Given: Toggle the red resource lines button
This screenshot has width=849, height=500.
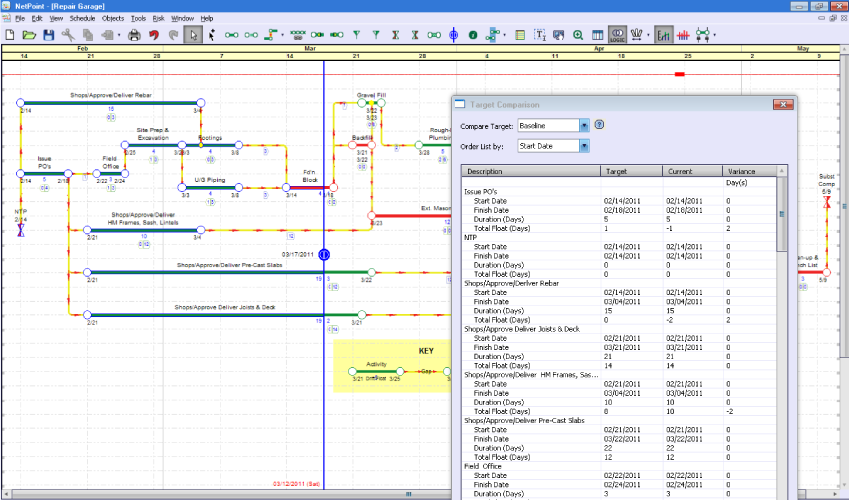Looking at the screenshot, I should 685,35.
